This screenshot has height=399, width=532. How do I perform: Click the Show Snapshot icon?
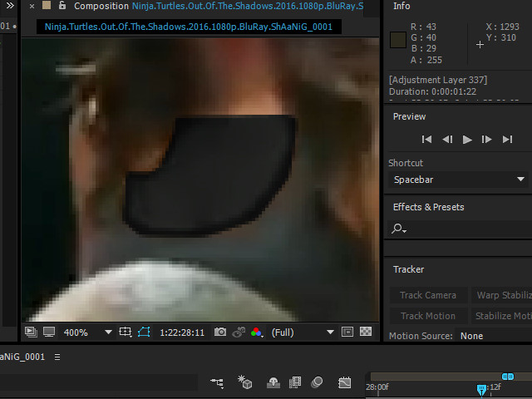(239, 332)
